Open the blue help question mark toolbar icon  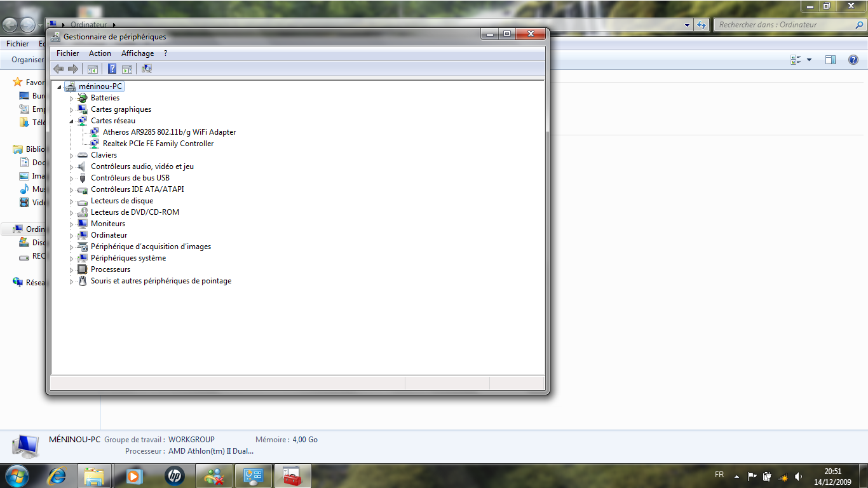[112, 69]
